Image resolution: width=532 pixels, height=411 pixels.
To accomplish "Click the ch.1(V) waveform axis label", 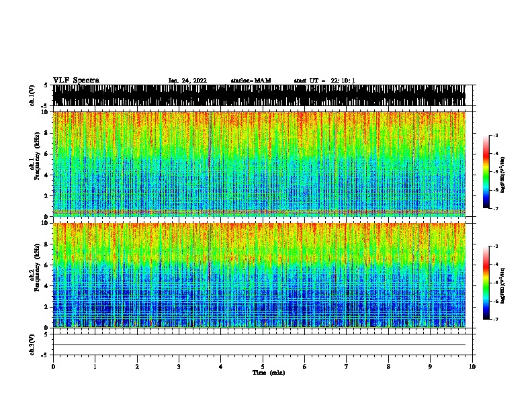I will coord(32,95).
